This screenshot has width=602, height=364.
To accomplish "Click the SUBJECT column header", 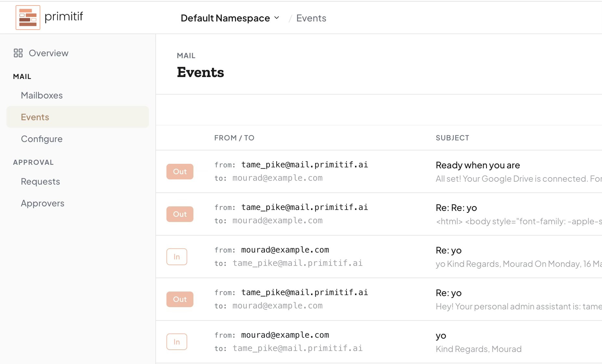I will click(x=452, y=138).
